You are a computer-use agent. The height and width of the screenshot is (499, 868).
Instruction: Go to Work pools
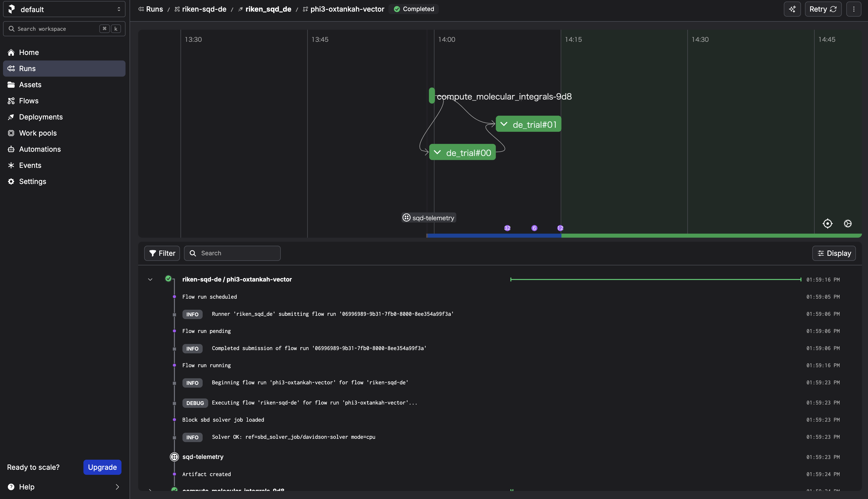pos(38,133)
